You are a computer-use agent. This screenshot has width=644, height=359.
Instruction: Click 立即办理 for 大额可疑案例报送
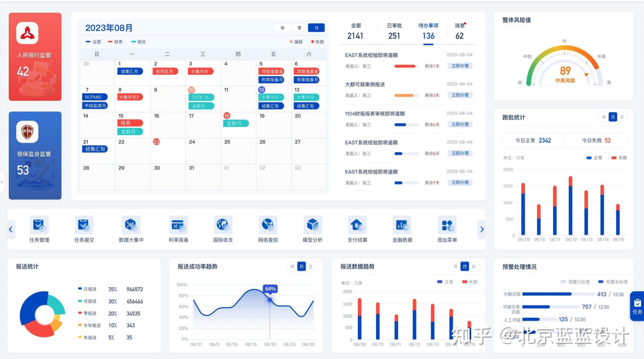tap(460, 95)
